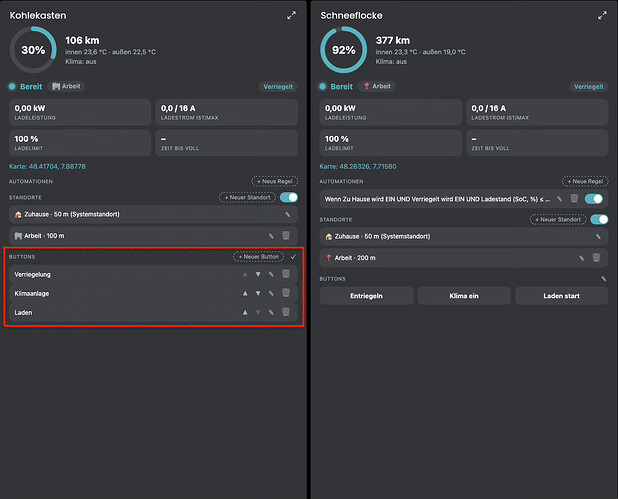Click the 30% battery ring
Screen dimensions: 618x499
(33, 50)
